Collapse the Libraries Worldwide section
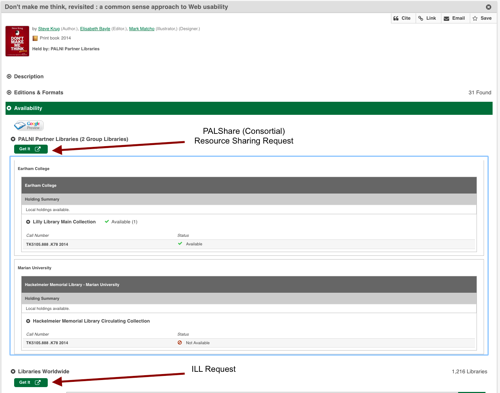The width and height of the screenshot is (500, 393). pyautogui.click(x=13, y=371)
